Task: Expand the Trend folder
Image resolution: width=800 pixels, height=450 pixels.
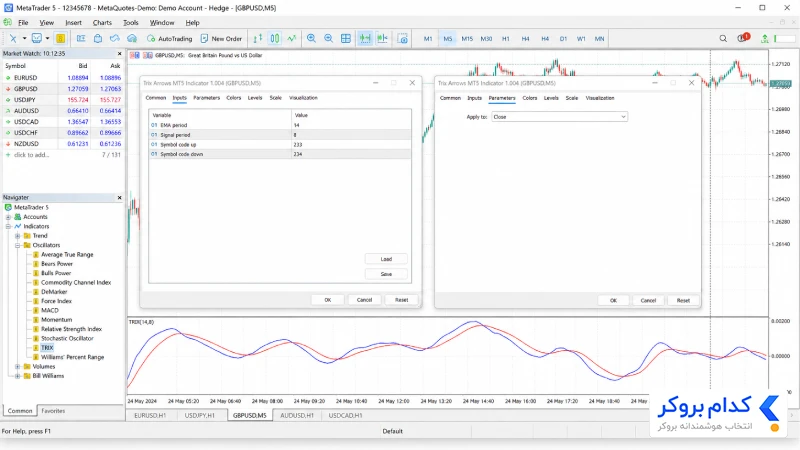Action: [18, 236]
